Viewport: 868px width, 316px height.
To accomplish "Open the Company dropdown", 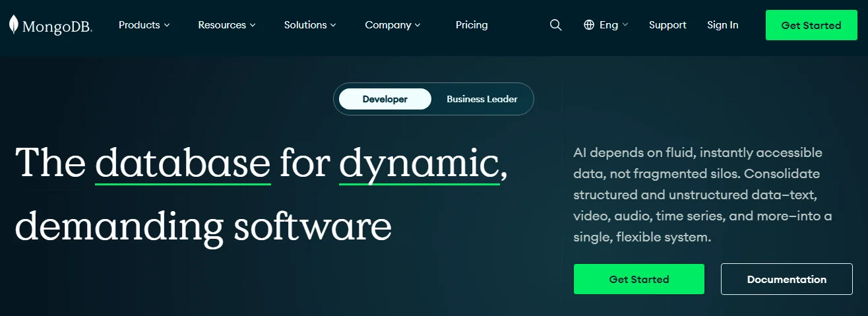I will 392,25.
